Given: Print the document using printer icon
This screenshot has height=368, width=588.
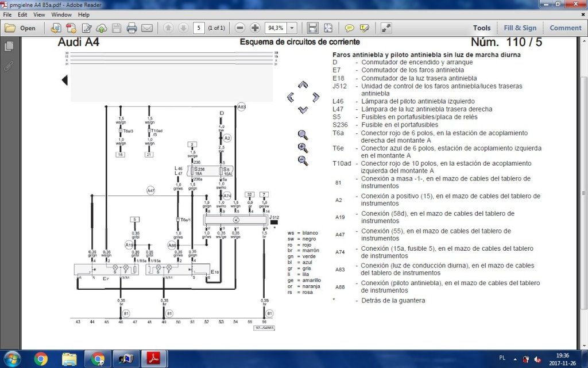Looking at the screenshot, I should pyautogui.click(x=131, y=28).
